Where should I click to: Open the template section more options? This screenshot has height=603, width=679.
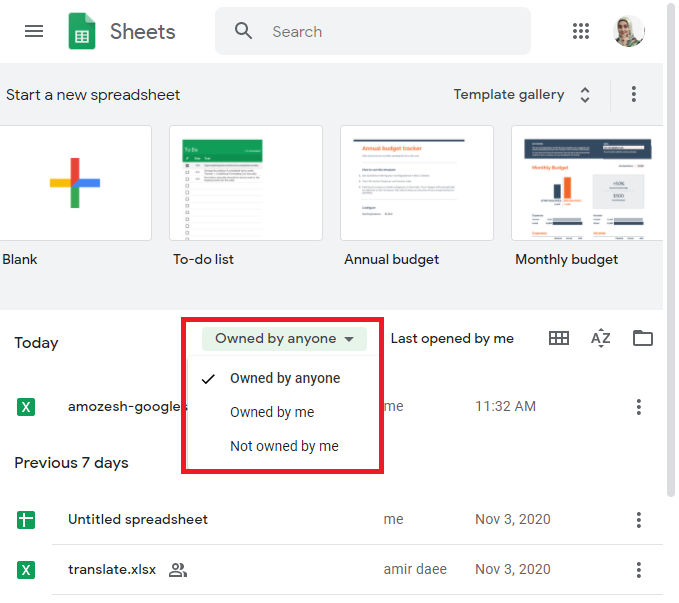coord(634,94)
